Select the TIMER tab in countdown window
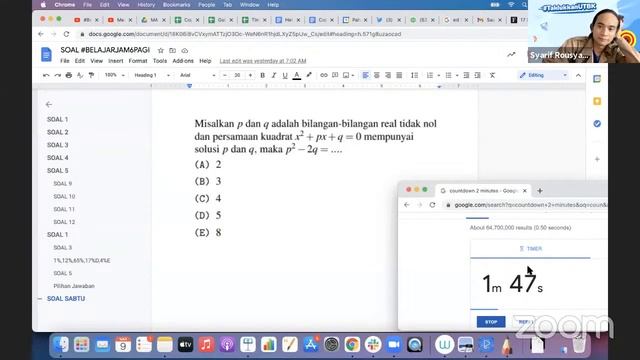 pos(531,249)
